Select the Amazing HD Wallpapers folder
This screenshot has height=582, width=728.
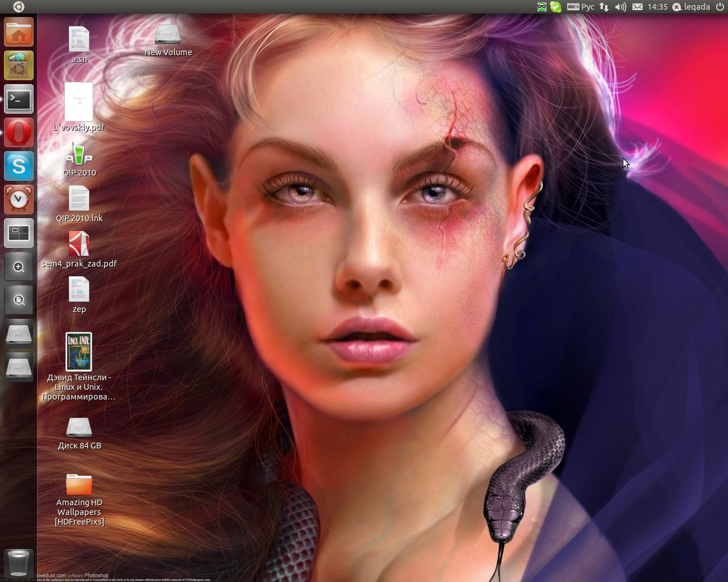click(x=79, y=500)
